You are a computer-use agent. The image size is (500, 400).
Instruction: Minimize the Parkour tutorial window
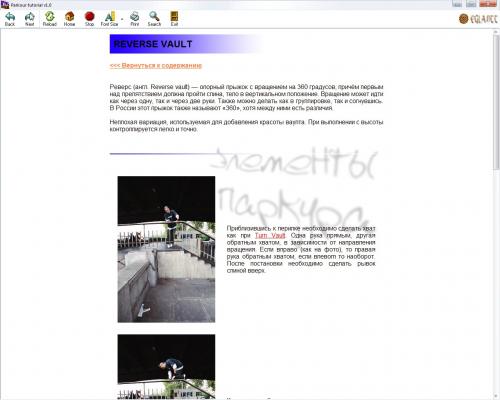[x=457, y=4]
